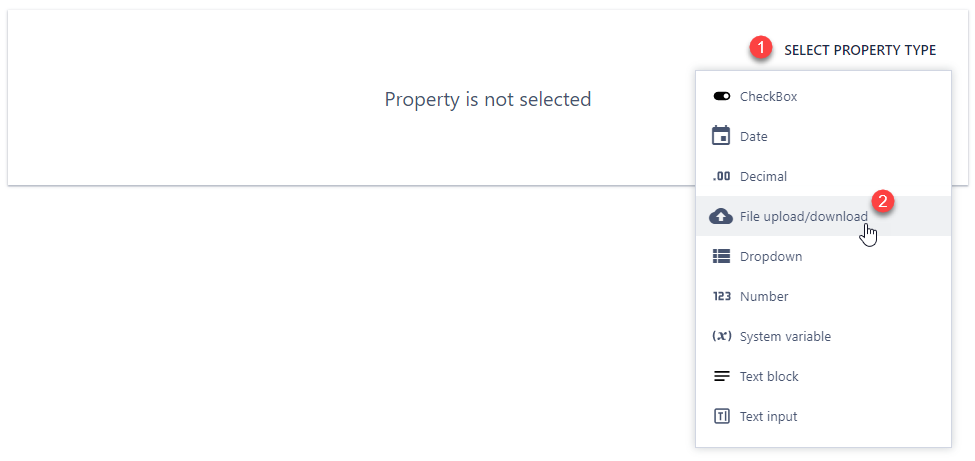This screenshot has height=461, width=975.
Task: Choose System variable option
Action: (x=785, y=337)
